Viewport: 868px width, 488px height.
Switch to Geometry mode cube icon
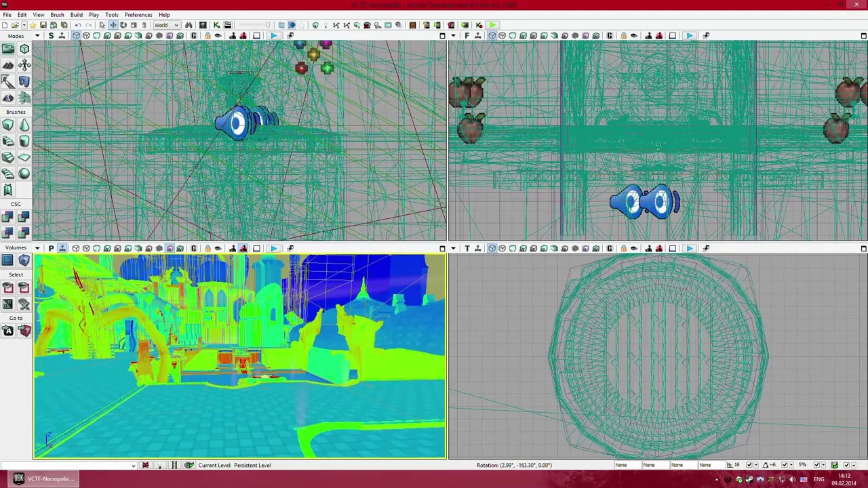24,49
